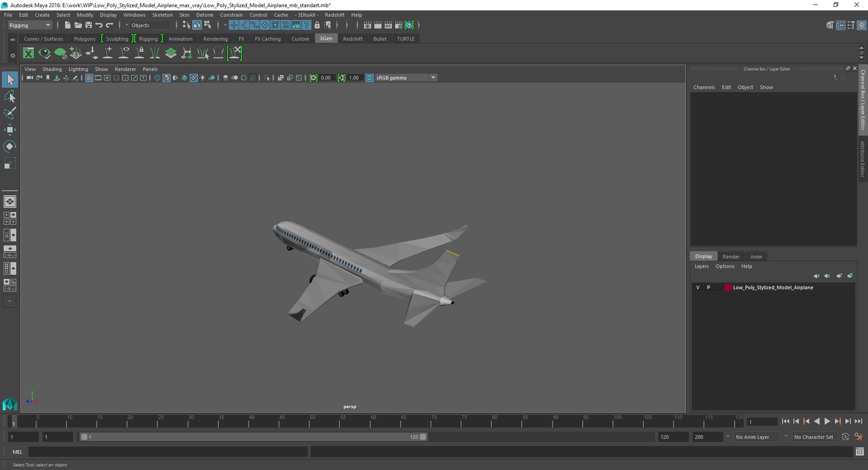
Task: Open the Rigging menu set dropdown
Action: tap(30, 25)
